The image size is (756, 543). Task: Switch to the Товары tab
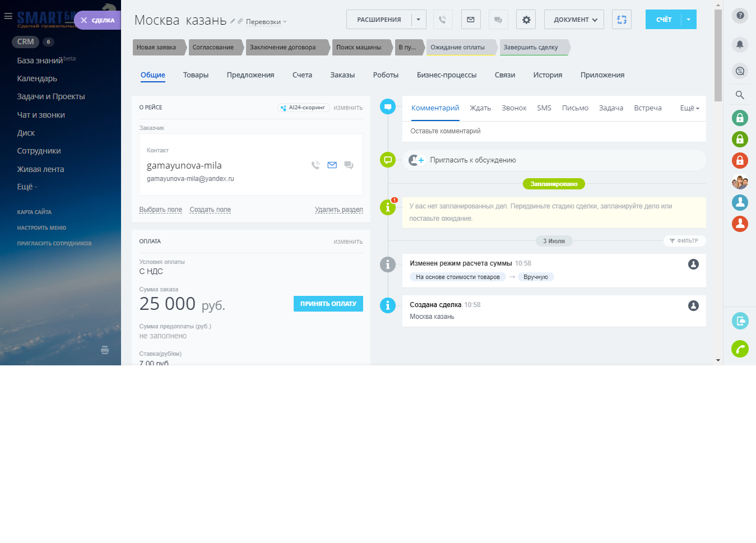pos(196,75)
